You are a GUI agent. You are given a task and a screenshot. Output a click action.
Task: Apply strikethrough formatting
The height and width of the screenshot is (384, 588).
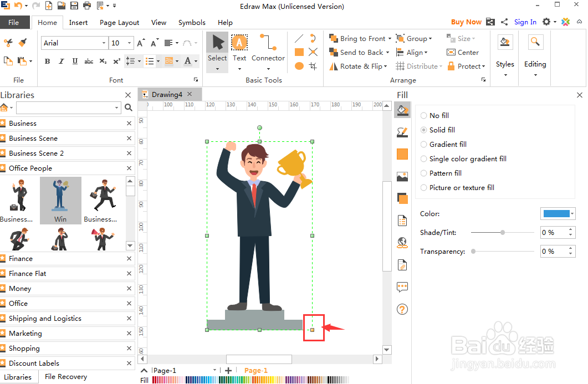pyautogui.click(x=89, y=61)
